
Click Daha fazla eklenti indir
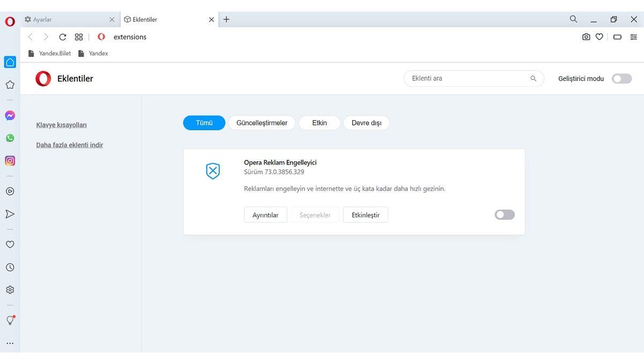pyautogui.click(x=69, y=145)
